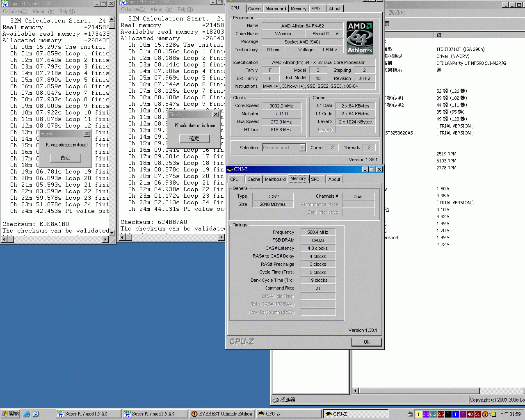
Task: Click the Voltage 1.504 v field
Action: click(x=329, y=50)
